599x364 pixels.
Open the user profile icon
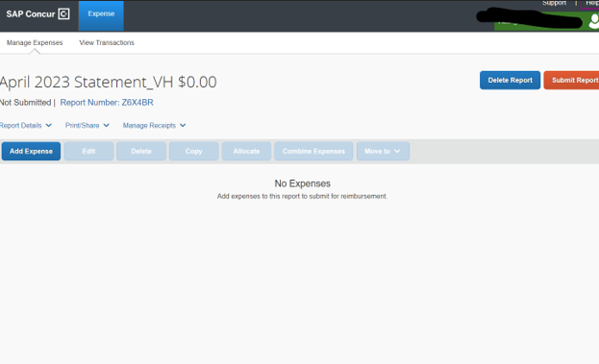point(594,21)
